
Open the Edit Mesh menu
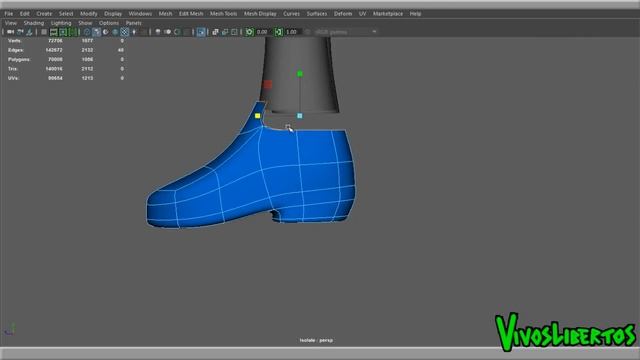(191, 13)
